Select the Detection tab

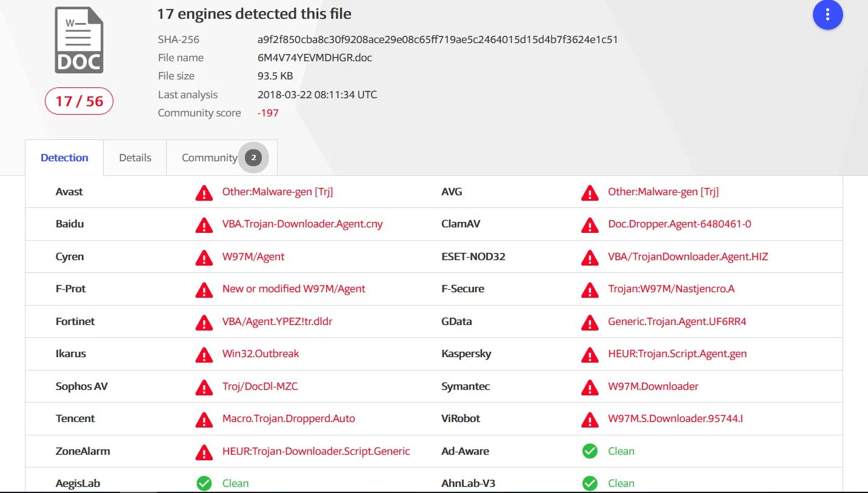point(64,158)
